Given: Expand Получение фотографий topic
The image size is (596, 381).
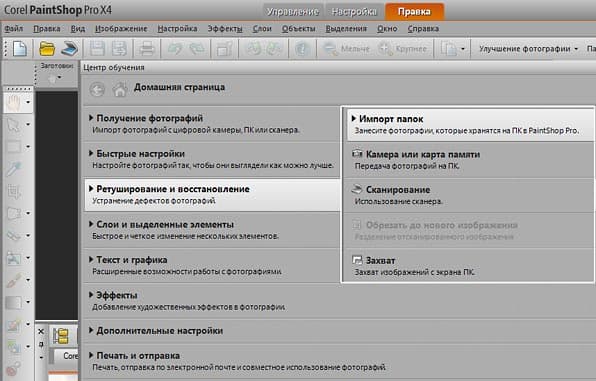Looking at the screenshot, I should pyautogui.click(x=212, y=124).
